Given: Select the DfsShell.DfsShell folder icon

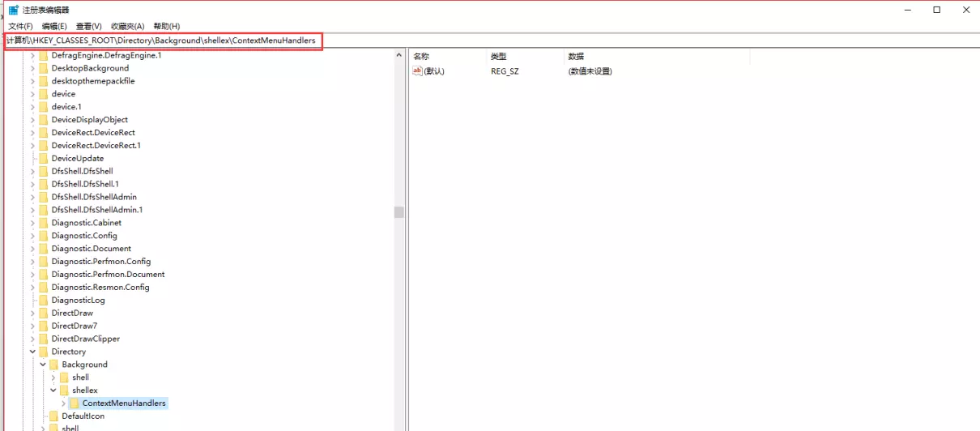Looking at the screenshot, I should pyautogui.click(x=44, y=171).
